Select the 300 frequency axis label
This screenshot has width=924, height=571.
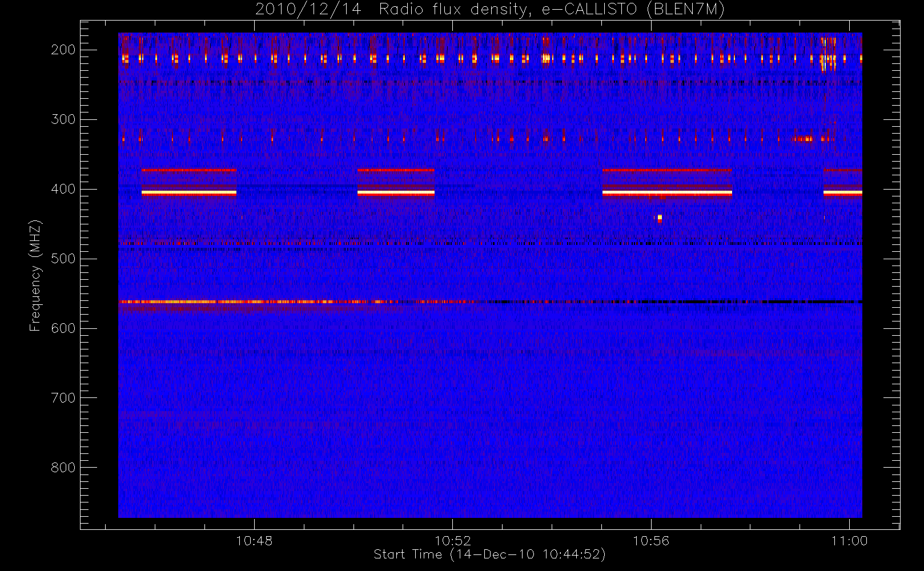tap(63, 119)
